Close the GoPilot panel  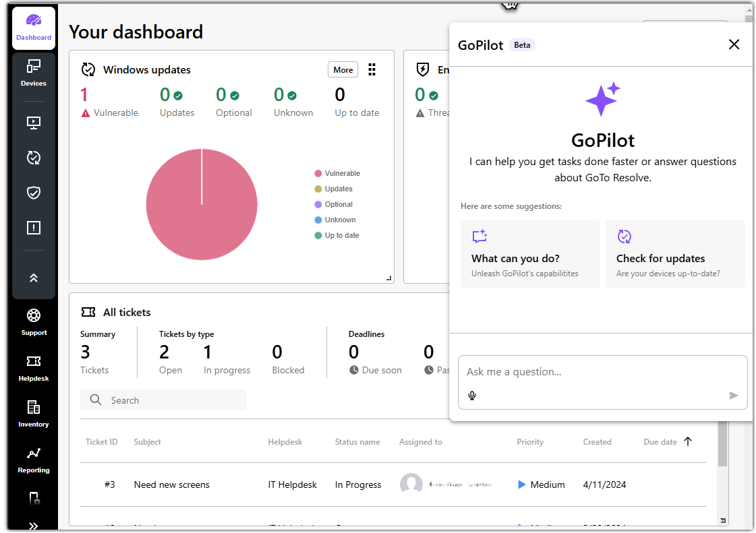734,45
